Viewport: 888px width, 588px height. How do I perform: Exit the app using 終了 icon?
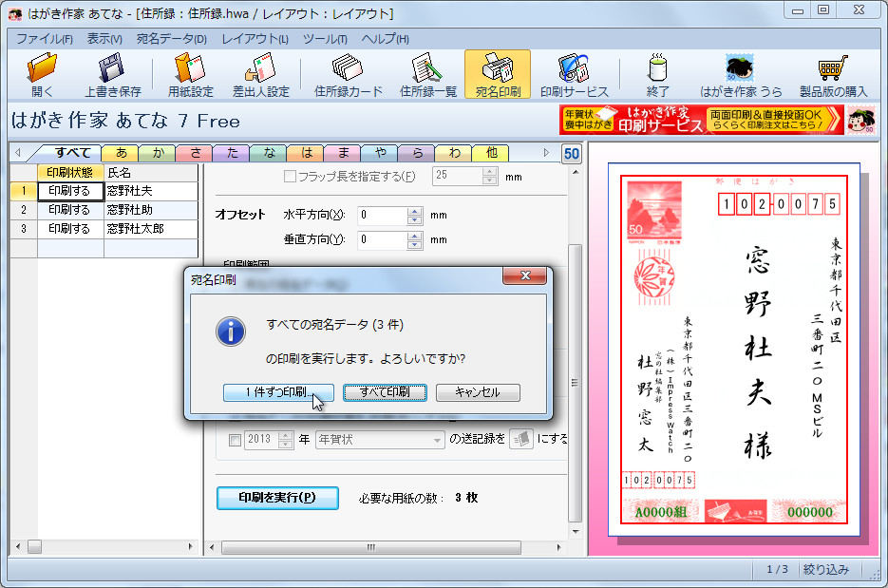656,73
